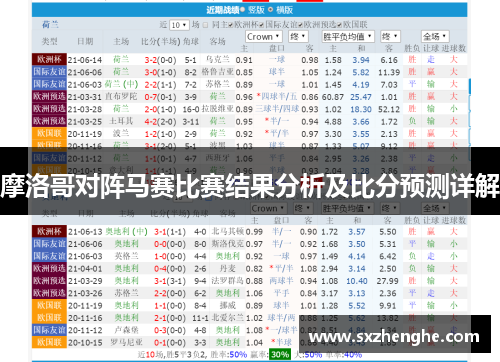Click the 类型 column header in Netherlands table
This screenshot has height=362, width=500.
pos(50,41)
